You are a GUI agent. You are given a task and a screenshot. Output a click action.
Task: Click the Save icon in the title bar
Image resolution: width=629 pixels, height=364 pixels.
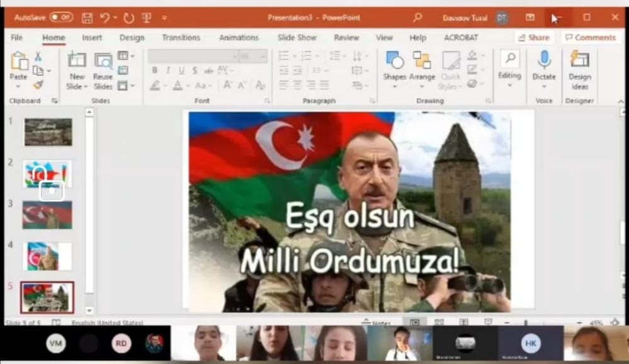[87, 18]
